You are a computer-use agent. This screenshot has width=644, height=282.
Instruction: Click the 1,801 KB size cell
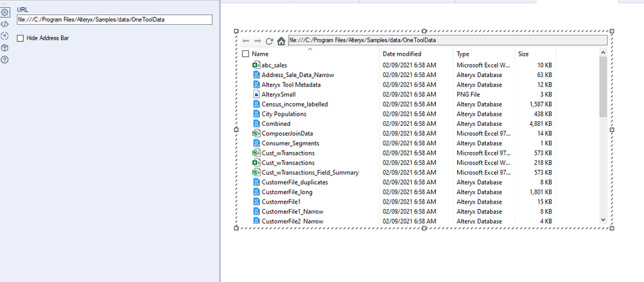coord(541,192)
